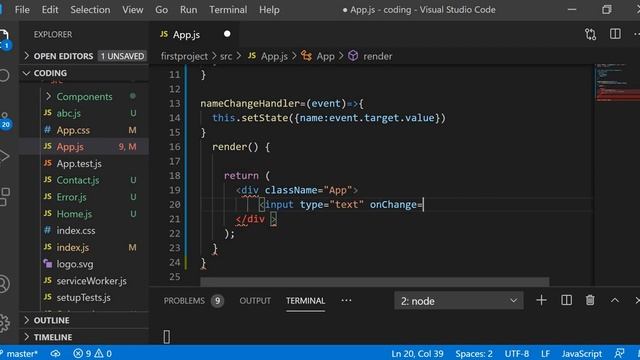Change language mode via JavaScript status item
The width and height of the screenshot is (640, 360).
pos(582,353)
